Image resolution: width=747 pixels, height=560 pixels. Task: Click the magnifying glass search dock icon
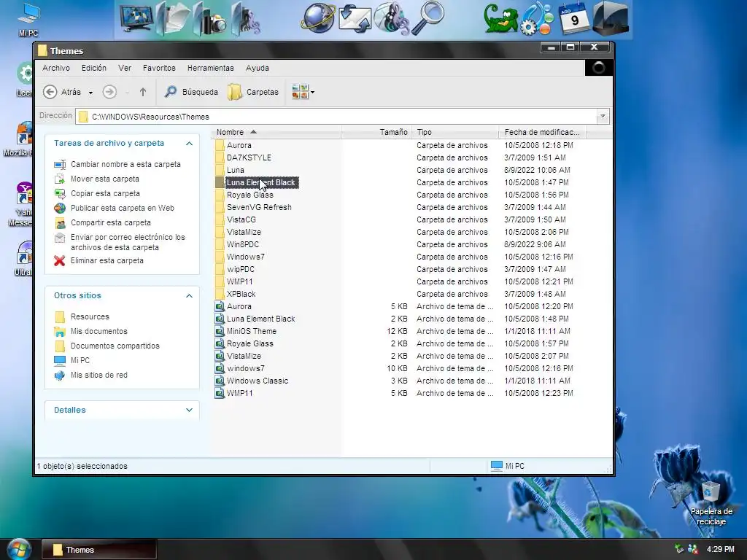pos(427,18)
